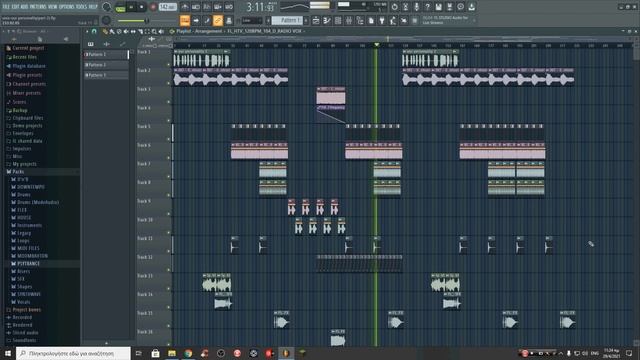Select the playlist Slip tool
640x360 pixels.
coord(133,31)
